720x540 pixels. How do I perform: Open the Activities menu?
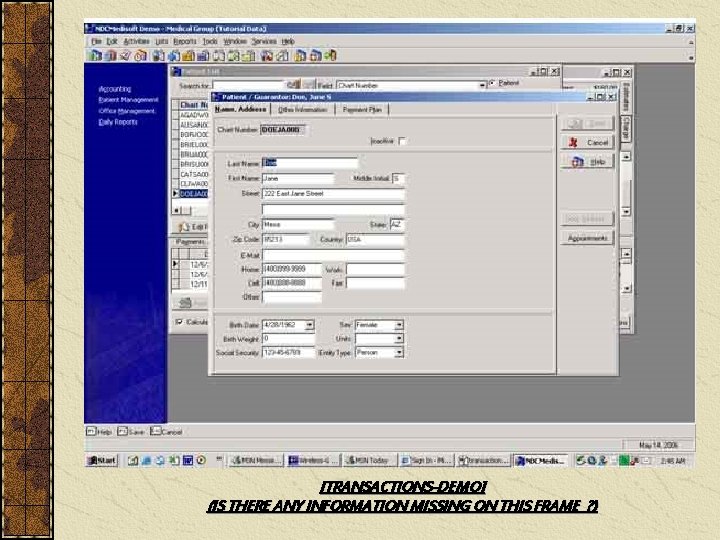[136, 41]
